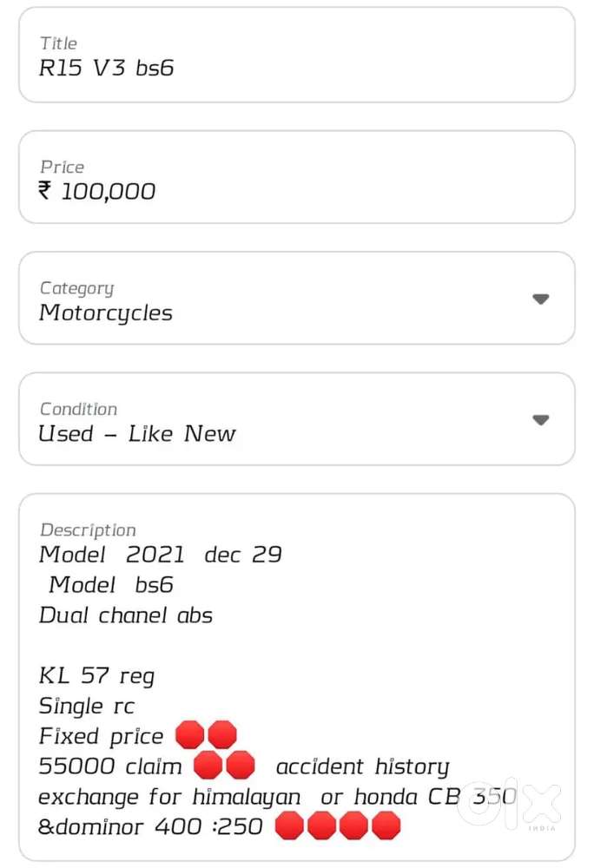Click the exchange for himalayan line

pyautogui.click(x=169, y=797)
